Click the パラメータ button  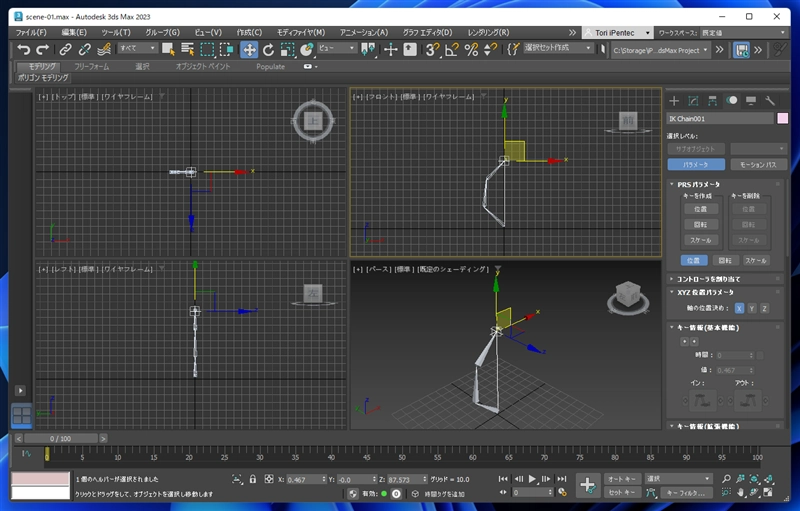[x=696, y=165]
